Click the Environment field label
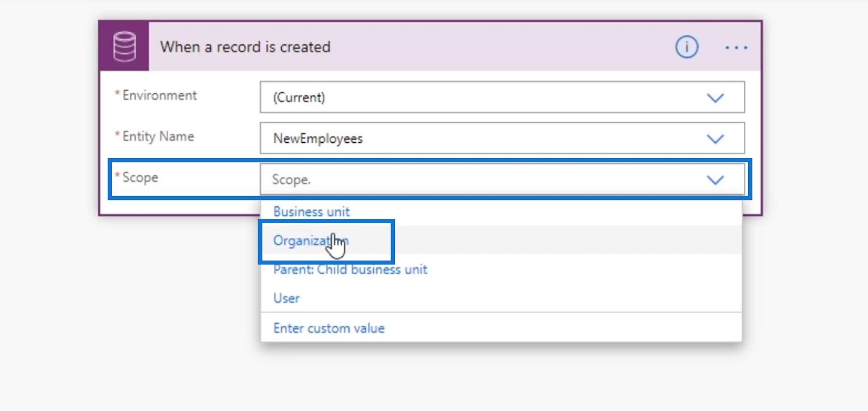The height and width of the screenshot is (411, 868). coord(159,96)
